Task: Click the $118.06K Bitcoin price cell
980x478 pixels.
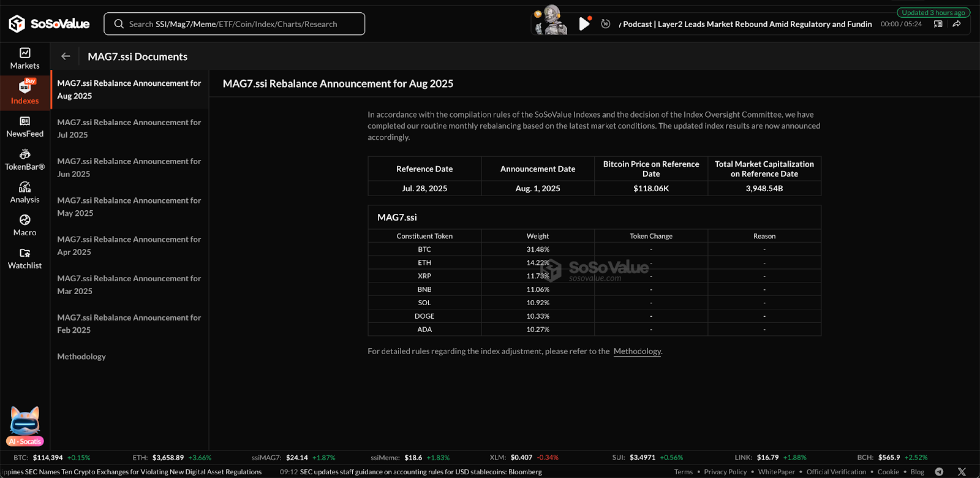Action: pos(651,189)
